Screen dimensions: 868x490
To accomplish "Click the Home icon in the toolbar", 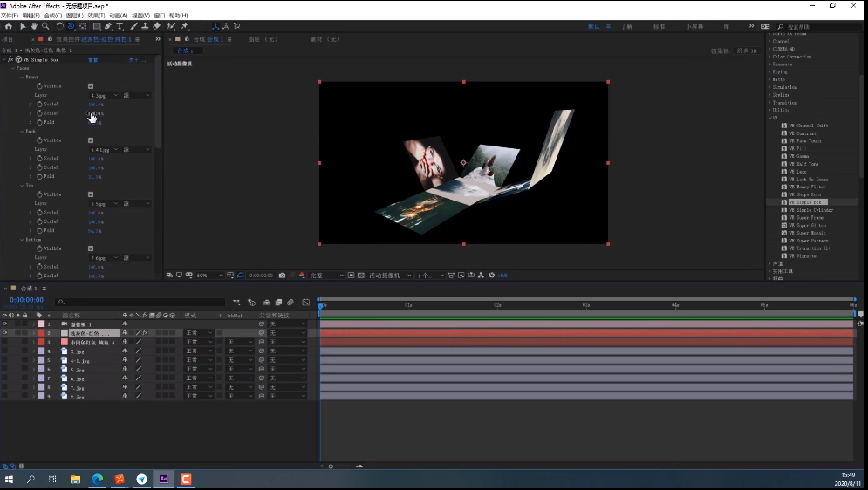I will (9, 26).
